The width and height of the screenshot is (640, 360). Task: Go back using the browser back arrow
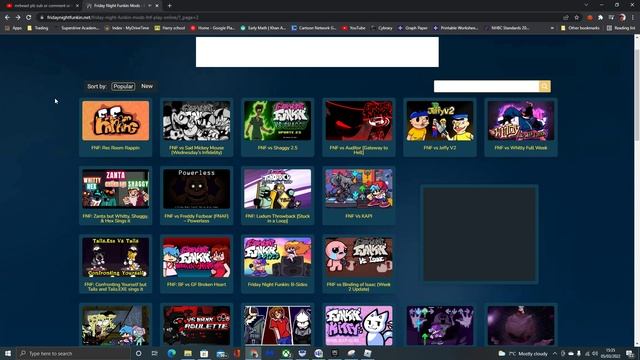7,18
